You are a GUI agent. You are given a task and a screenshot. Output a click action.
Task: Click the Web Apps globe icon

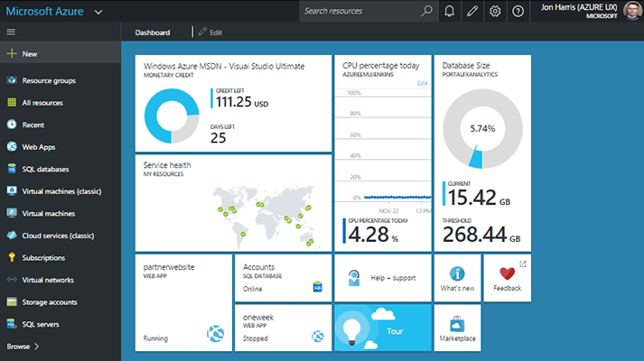12,146
